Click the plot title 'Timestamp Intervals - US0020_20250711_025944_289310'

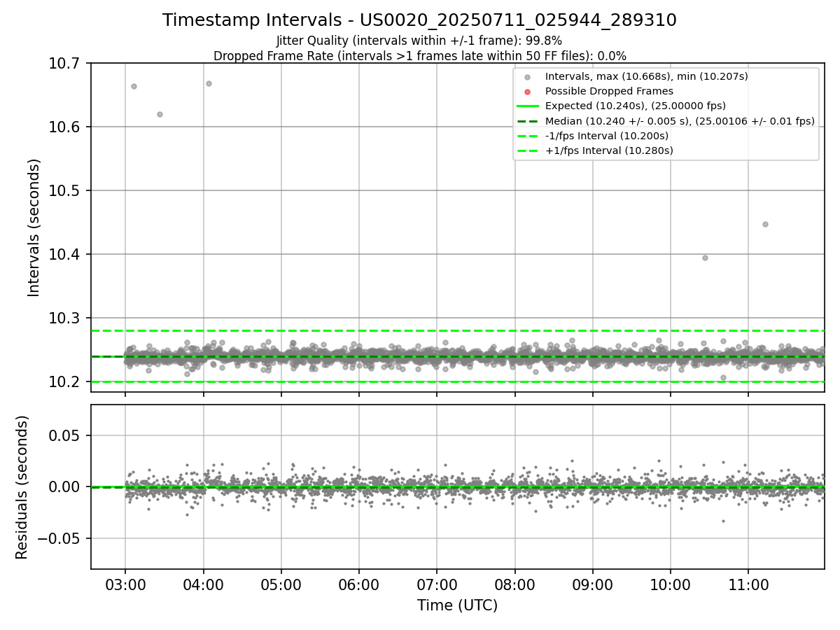coord(419,20)
